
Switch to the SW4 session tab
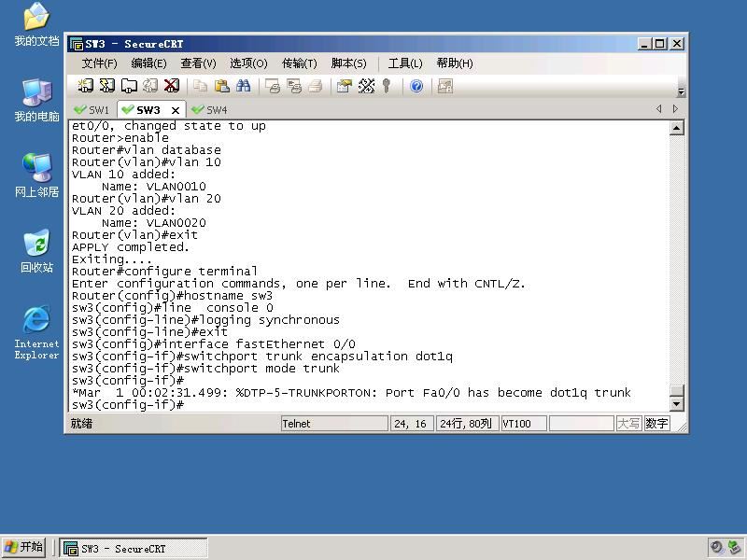pos(209,110)
